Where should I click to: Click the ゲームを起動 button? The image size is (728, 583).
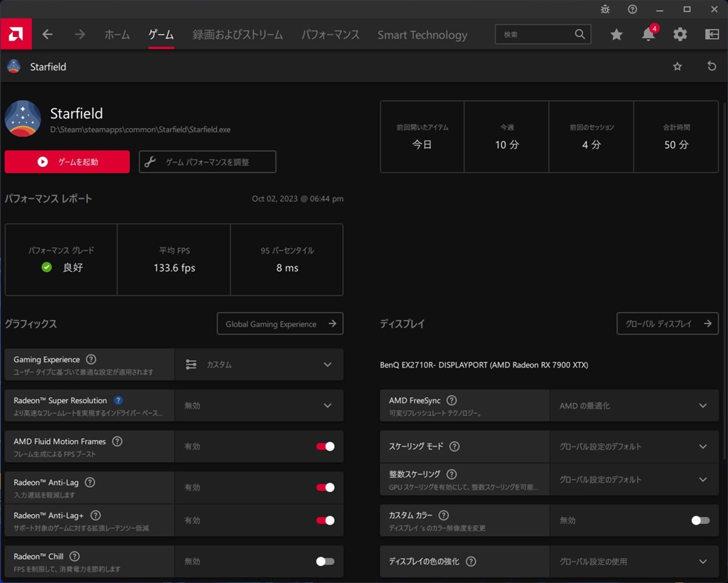click(x=68, y=161)
